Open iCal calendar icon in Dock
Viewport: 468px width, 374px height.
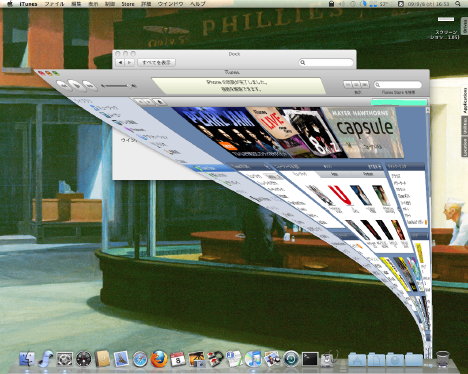[x=178, y=359]
